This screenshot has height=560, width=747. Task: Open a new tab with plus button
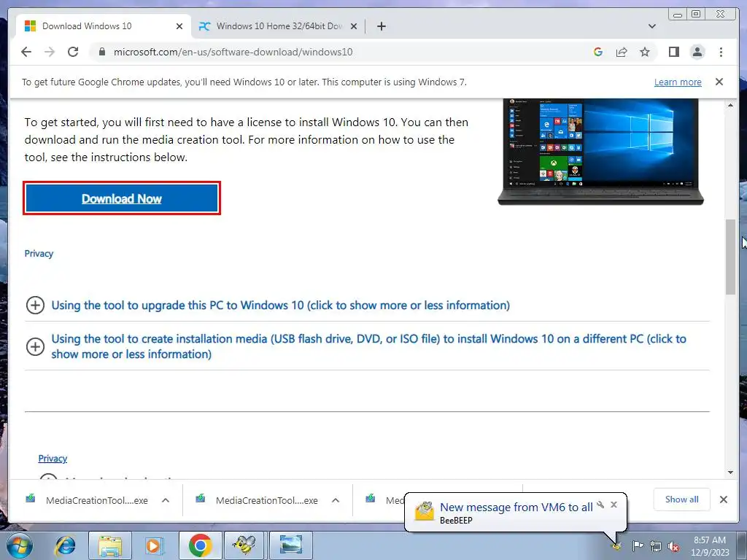click(381, 26)
